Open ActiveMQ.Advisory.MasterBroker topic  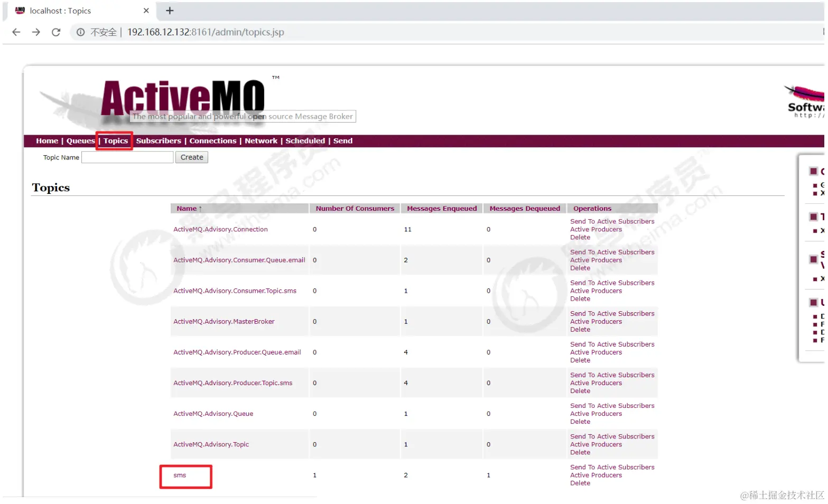pyautogui.click(x=224, y=322)
